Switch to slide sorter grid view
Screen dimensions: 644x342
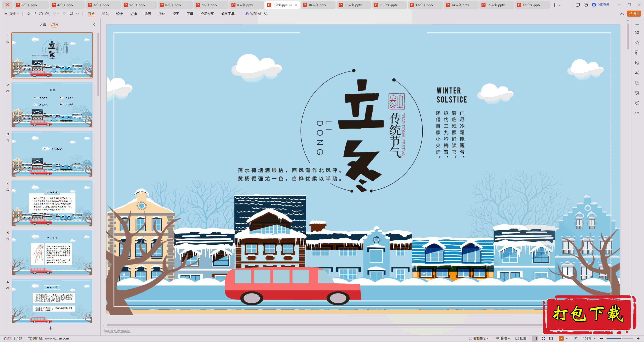pos(543,338)
